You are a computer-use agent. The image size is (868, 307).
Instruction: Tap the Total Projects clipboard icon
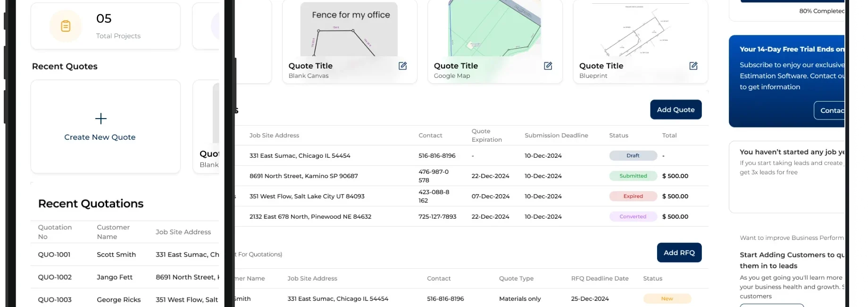66,26
